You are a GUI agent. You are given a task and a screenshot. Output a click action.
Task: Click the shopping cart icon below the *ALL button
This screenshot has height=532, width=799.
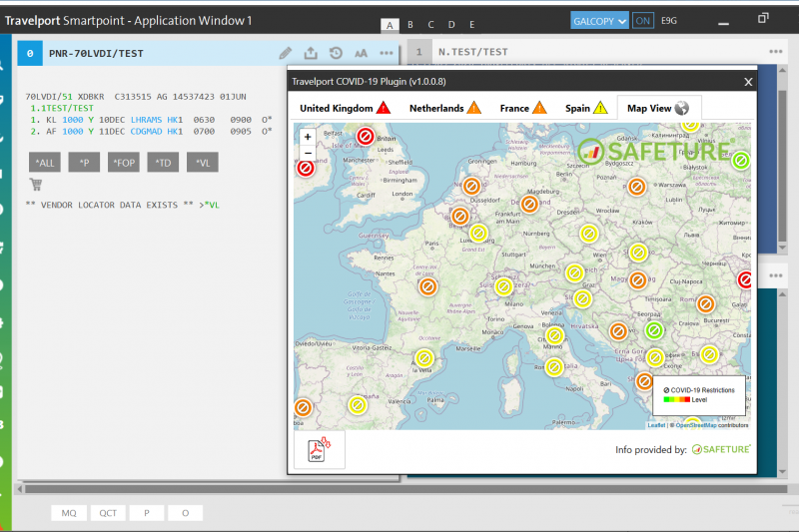tap(36, 184)
